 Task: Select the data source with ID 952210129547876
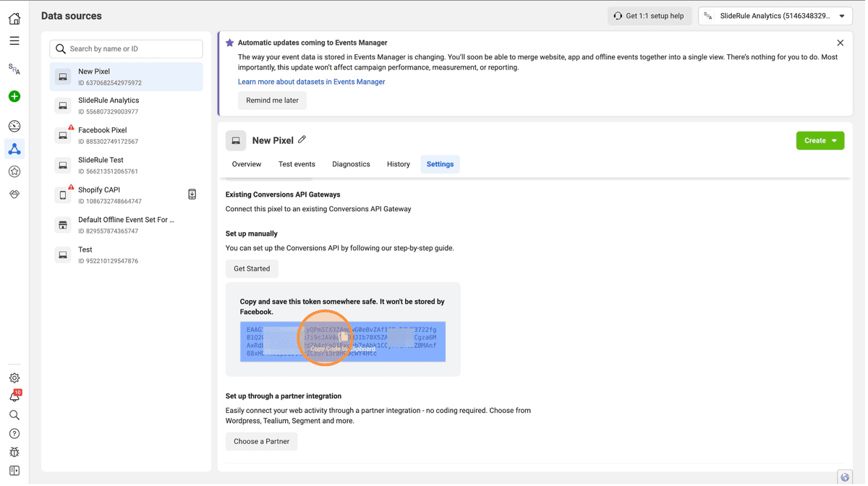coord(127,255)
